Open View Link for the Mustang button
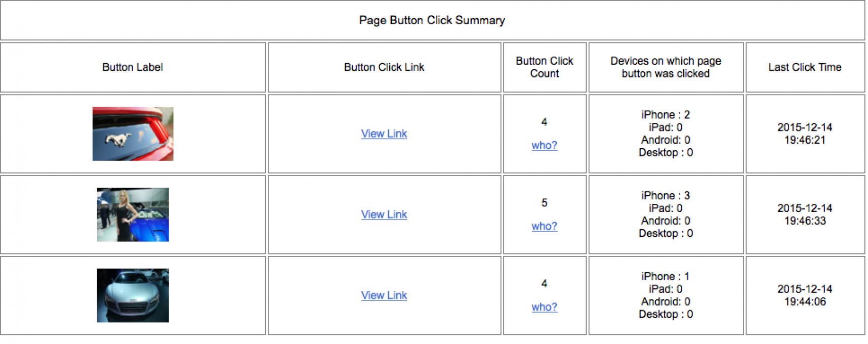 (384, 134)
